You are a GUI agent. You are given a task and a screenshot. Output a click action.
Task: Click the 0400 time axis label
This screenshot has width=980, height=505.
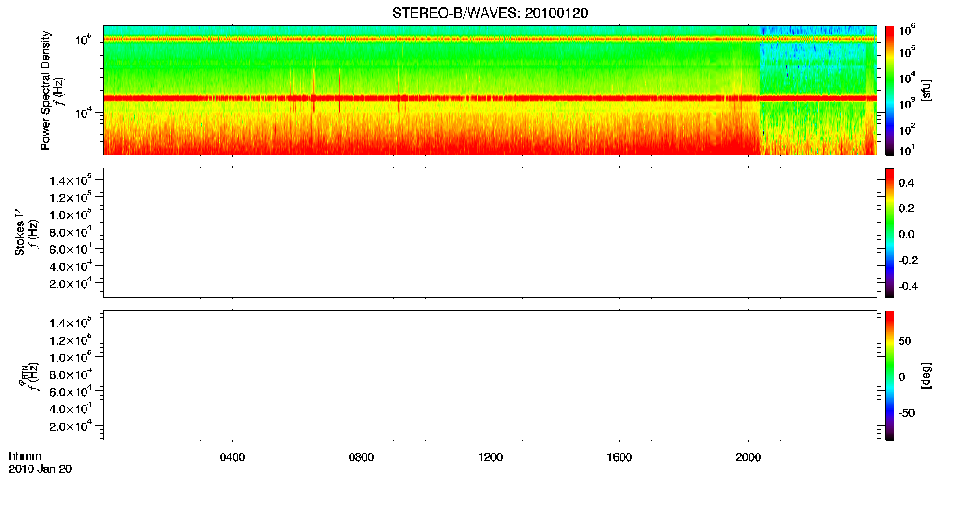[232, 457]
